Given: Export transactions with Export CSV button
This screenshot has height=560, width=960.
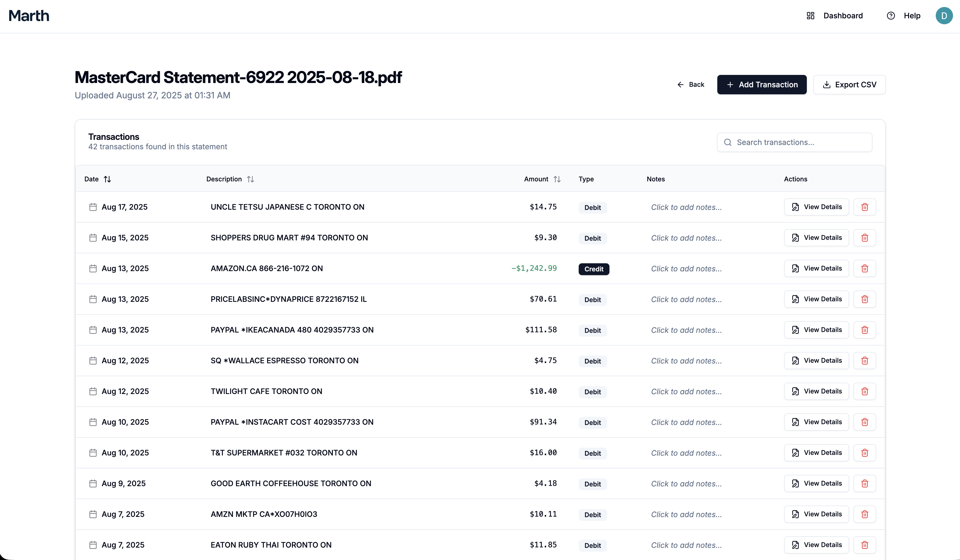Looking at the screenshot, I should click(x=849, y=85).
